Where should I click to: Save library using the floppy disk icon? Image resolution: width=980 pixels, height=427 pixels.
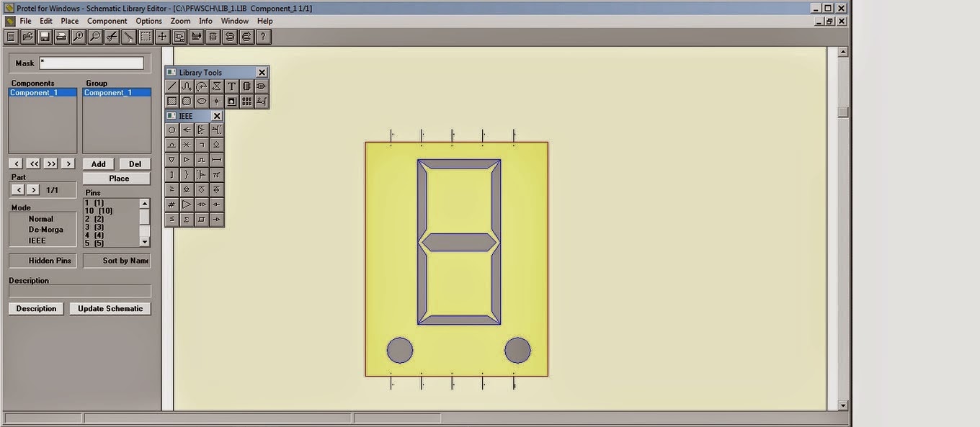[44, 37]
